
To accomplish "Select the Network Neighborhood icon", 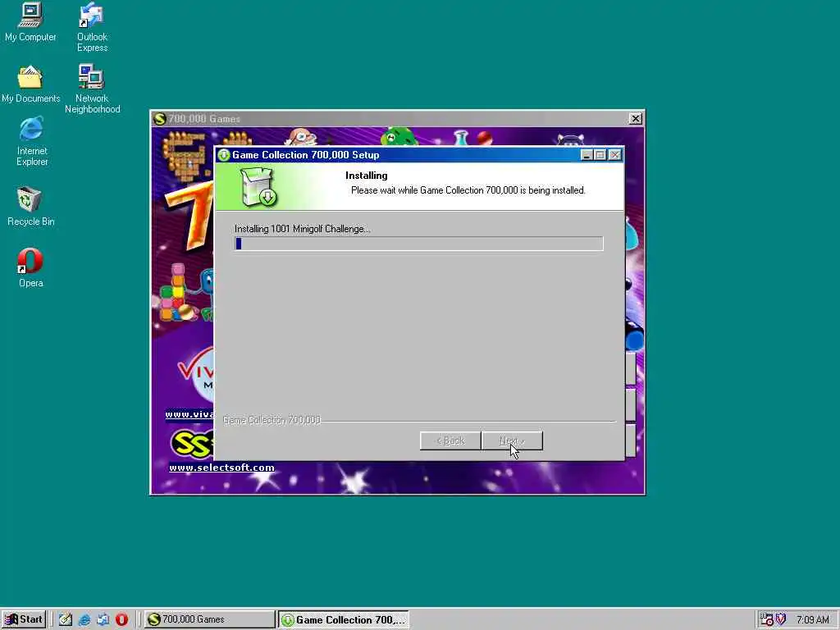I will [92, 89].
